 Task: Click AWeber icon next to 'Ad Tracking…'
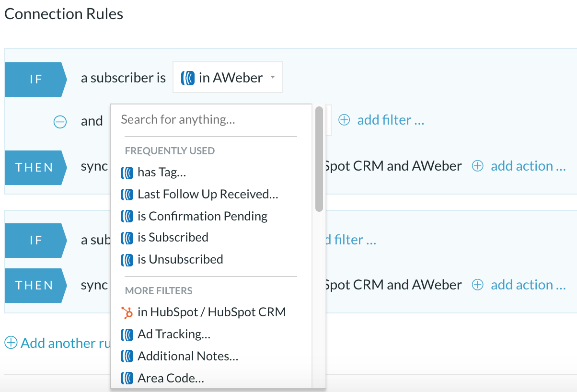tap(127, 334)
